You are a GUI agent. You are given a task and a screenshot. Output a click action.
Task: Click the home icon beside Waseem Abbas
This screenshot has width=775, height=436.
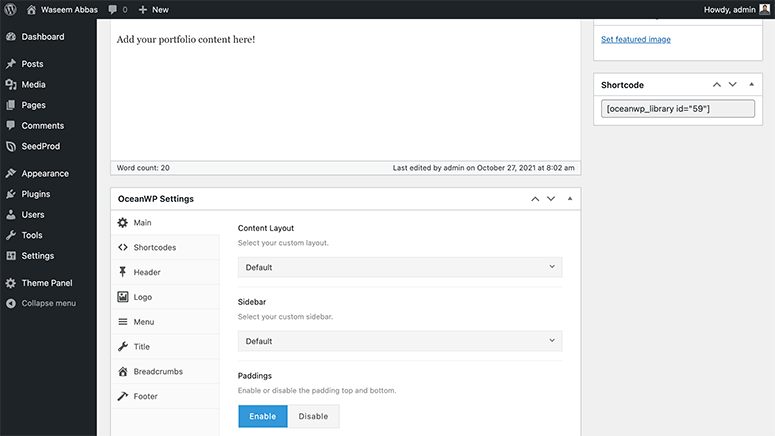(31, 9)
